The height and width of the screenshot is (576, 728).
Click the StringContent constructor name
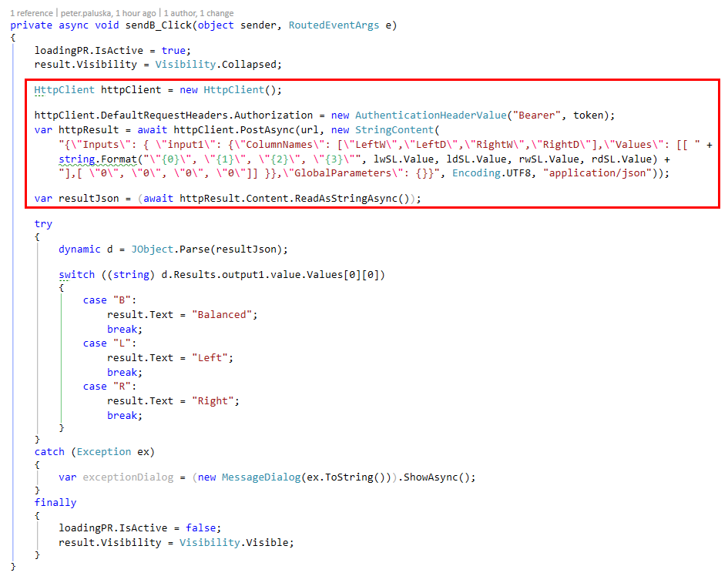[x=394, y=129]
